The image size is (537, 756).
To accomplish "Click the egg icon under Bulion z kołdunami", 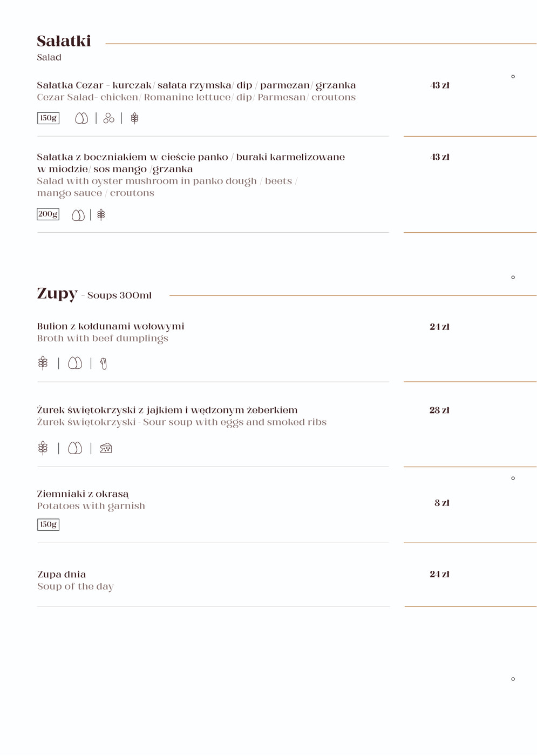I will click(x=75, y=363).
